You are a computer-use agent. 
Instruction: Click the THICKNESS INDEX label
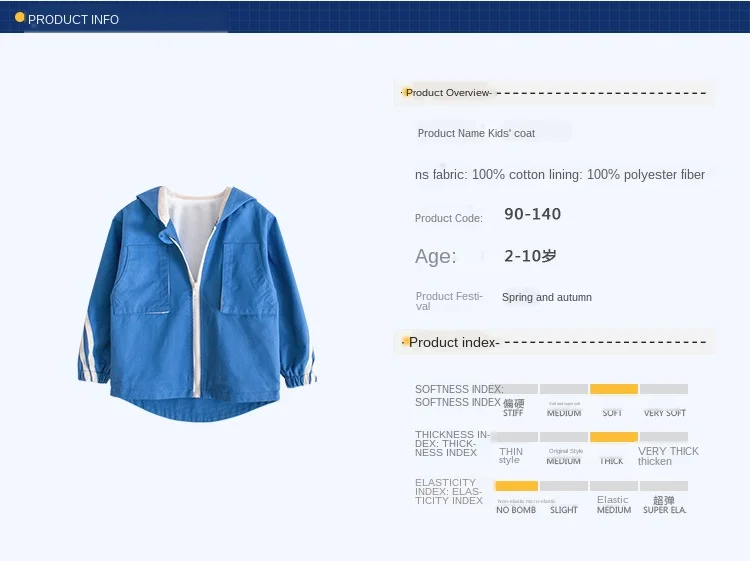(x=452, y=443)
